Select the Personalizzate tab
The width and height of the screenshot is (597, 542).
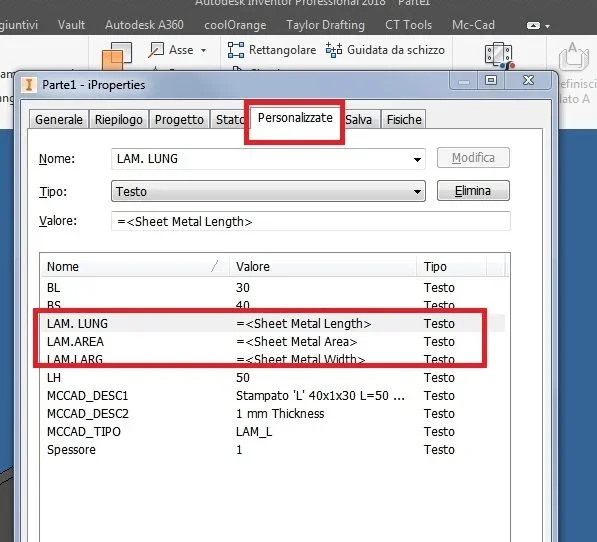click(295, 118)
